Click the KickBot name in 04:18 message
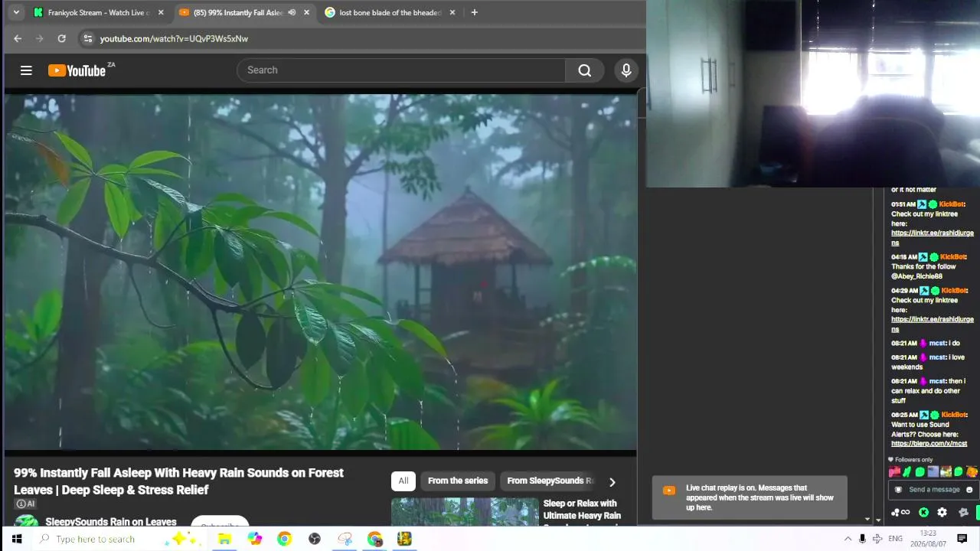Viewport: 980px width, 551px height. tap(952, 257)
